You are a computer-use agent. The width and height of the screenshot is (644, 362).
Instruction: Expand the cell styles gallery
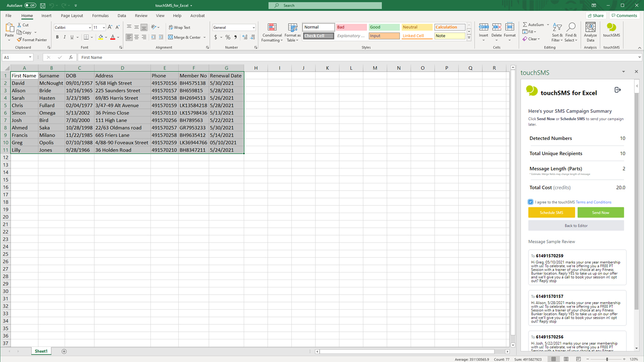coord(469,38)
